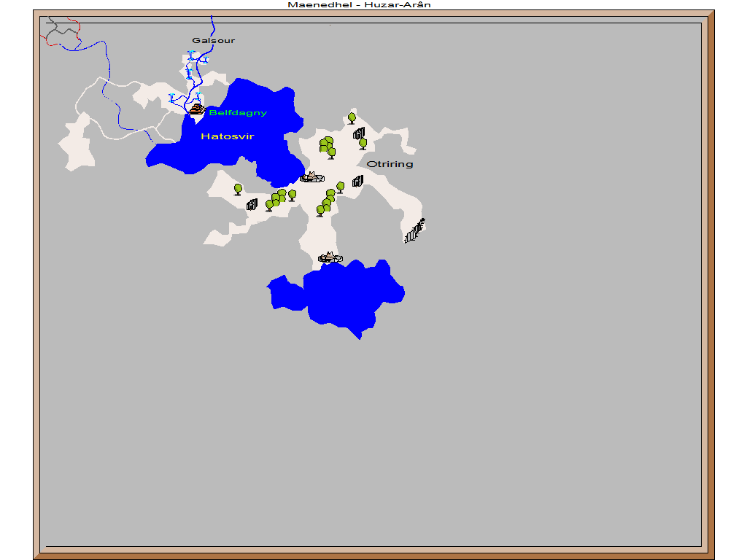Select the pillar ruins icon between two northern trees
The image size is (747, 560).
tap(359, 133)
